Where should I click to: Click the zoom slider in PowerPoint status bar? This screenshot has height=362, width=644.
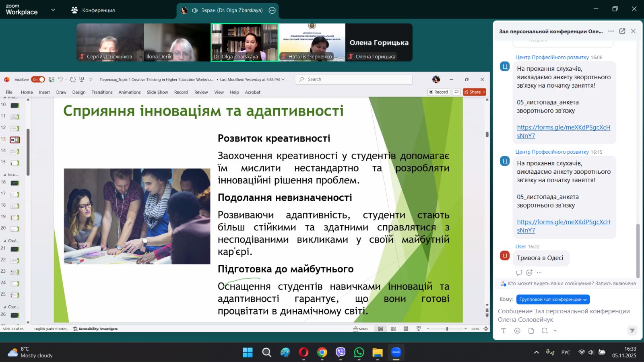point(447,329)
